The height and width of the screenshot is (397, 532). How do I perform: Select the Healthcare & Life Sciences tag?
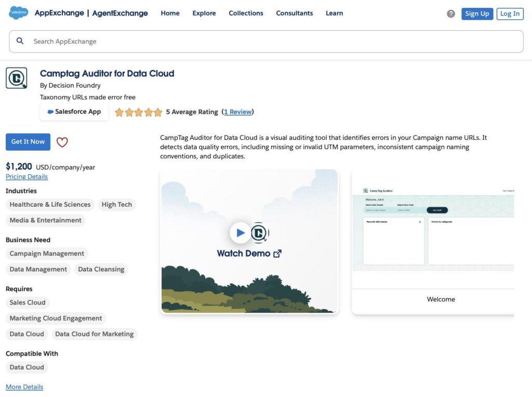point(50,205)
